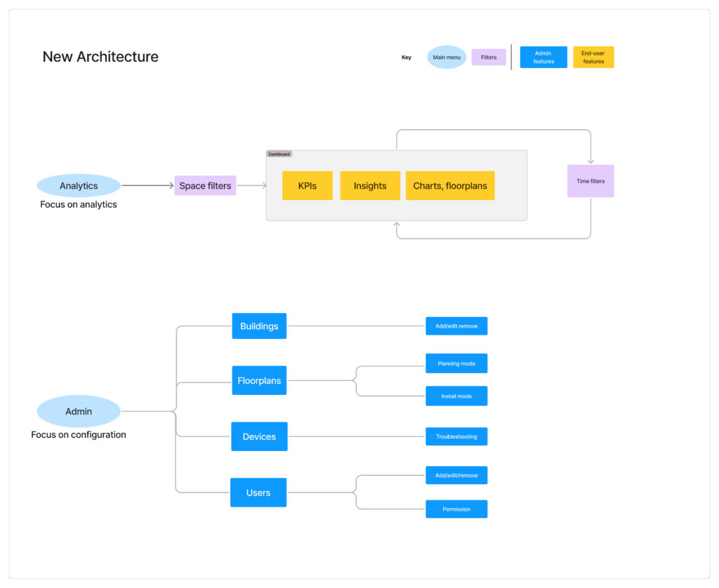
Task: Click the Admin features key swatch
Action: tap(543, 58)
